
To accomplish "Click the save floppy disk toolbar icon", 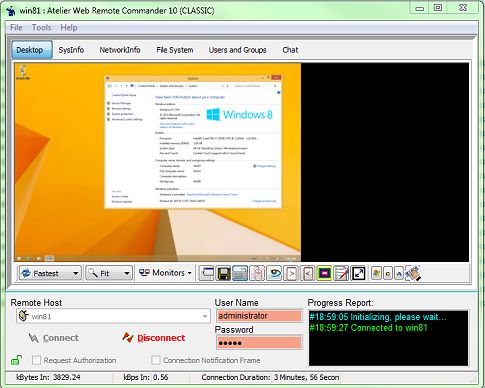I will point(223,273).
